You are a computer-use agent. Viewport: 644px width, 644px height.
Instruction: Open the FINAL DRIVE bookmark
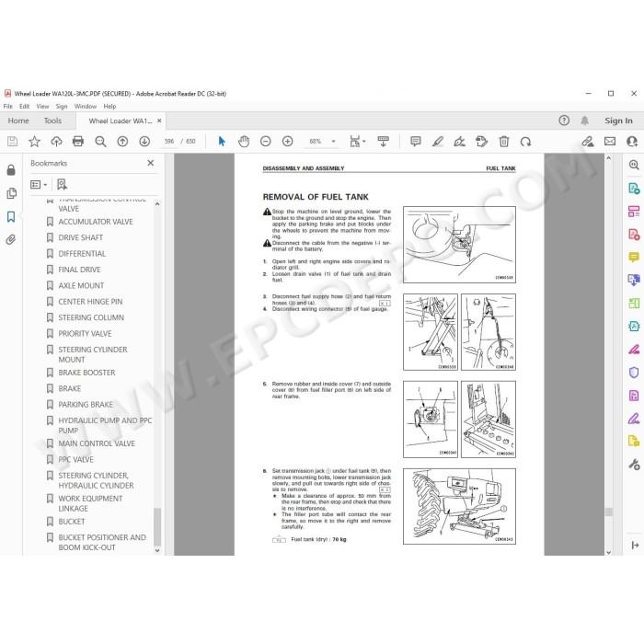tap(79, 270)
